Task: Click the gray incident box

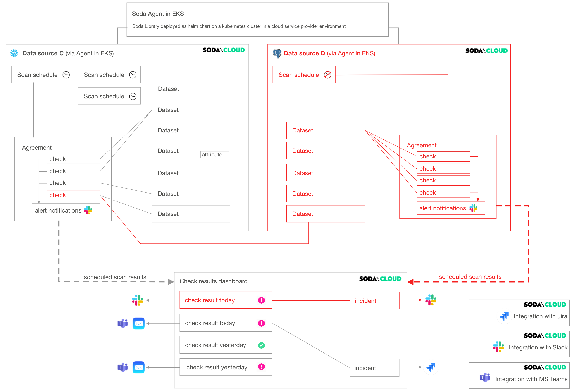Action: 374,368
